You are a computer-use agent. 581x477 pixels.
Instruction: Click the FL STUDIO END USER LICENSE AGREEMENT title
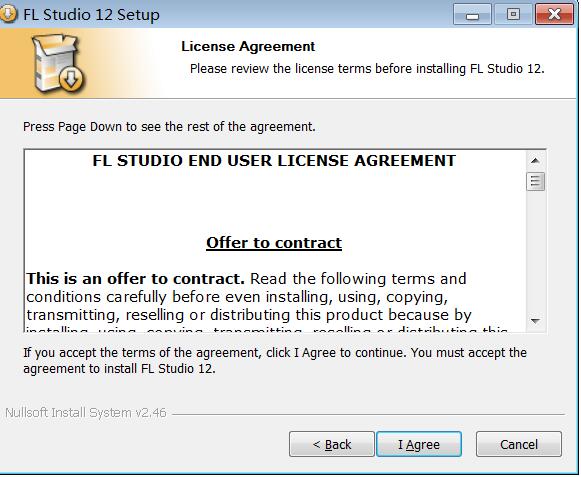274,161
